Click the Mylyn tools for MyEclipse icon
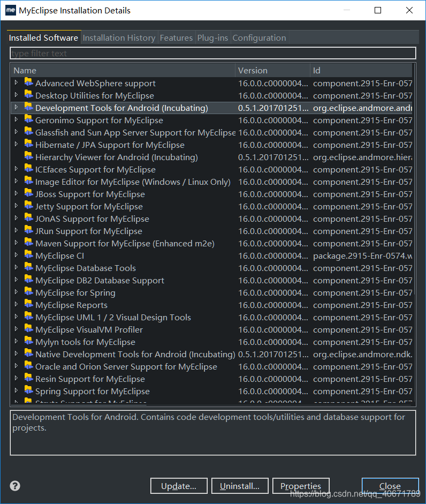This screenshot has height=504, width=426. pos(28,341)
